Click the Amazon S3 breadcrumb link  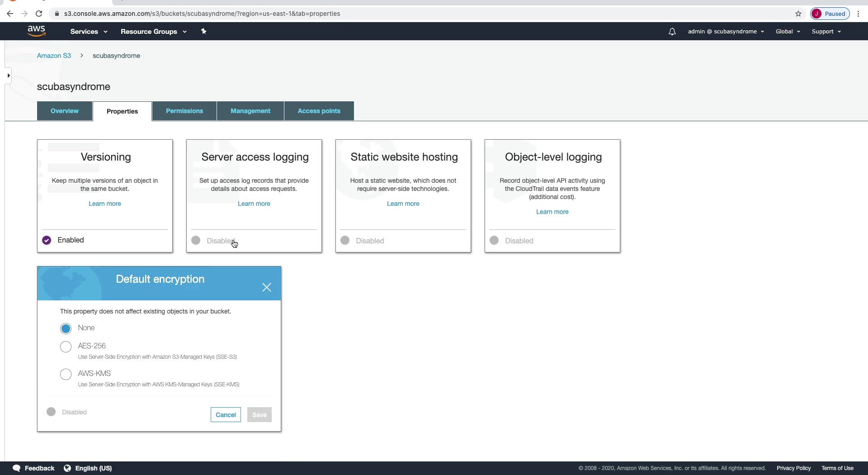tap(54, 56)
